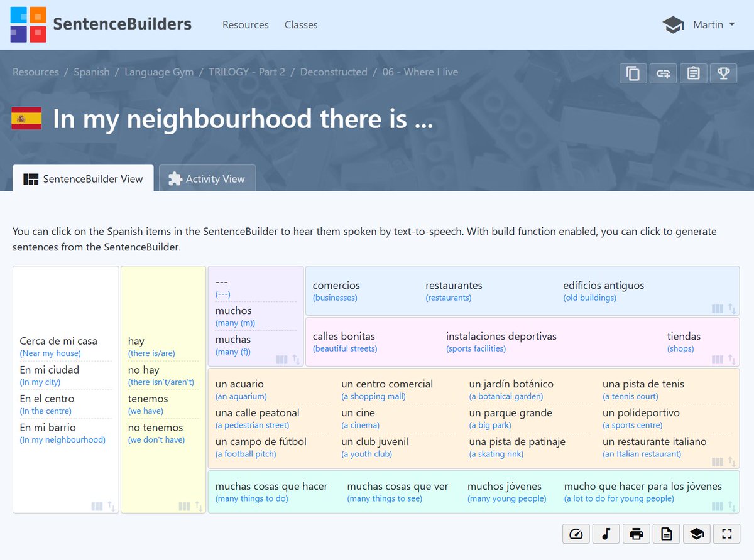Click the phrase 'una pista de patinaje'
754x560 pixels.
517,441
